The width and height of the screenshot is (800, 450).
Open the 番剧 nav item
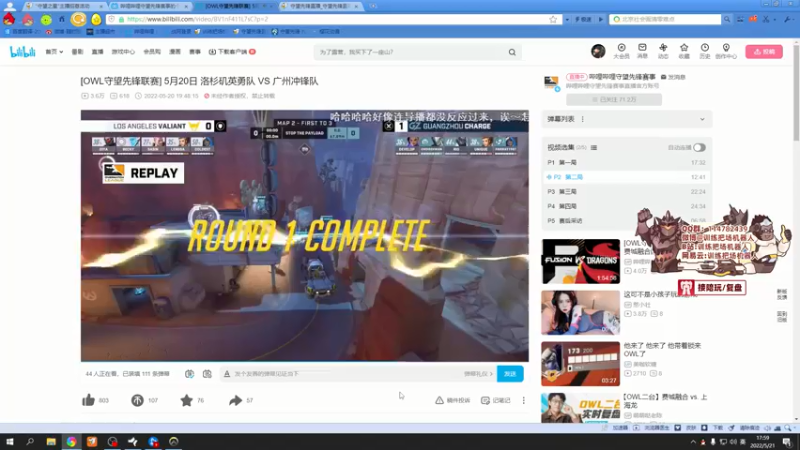77,52
